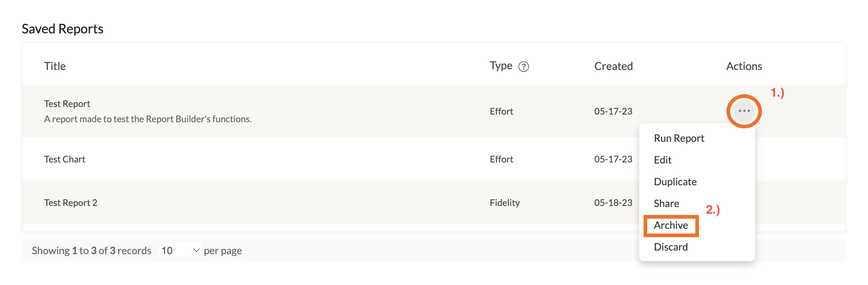Open the three-dot actions menu for Test Report
The height and width of the screenshot is (285, 868).
click(744, 111)
